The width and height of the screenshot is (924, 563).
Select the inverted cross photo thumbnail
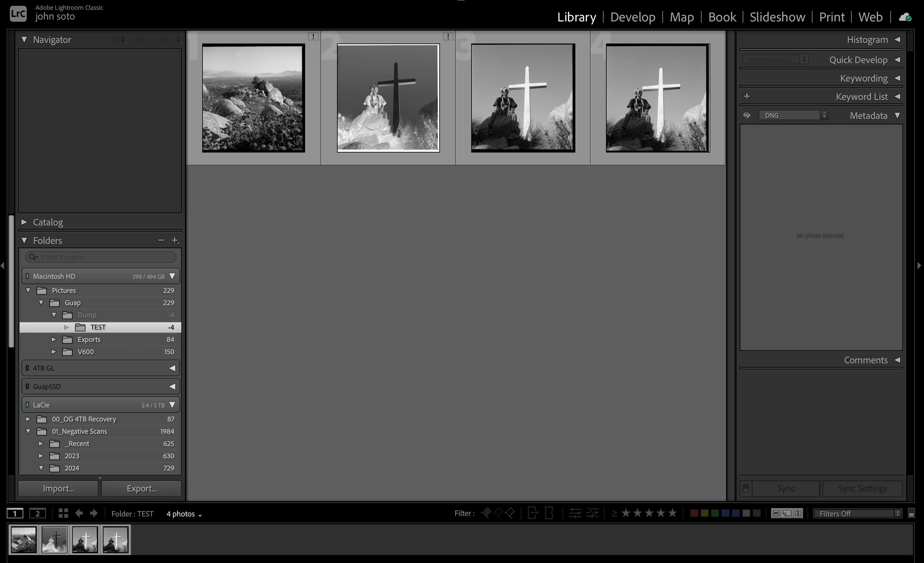click(388, 98)
